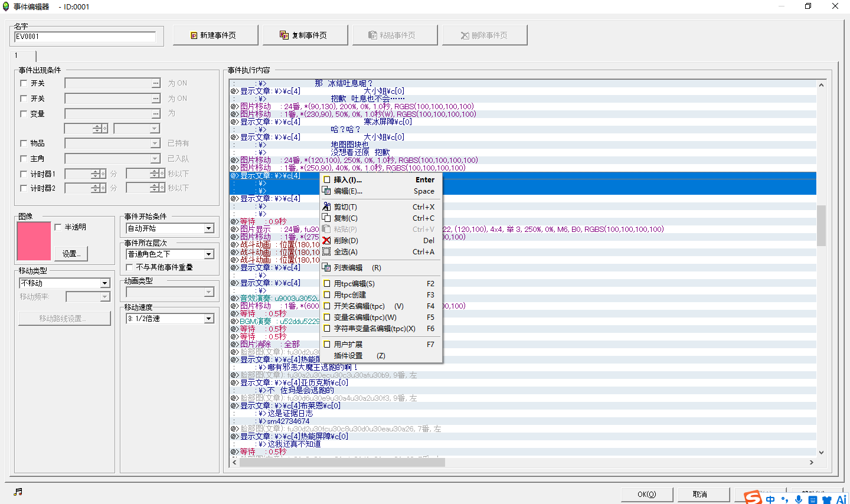Select 用户扩展 in the context menu
This screenshot has height=504, width=850.
point(381,344)
